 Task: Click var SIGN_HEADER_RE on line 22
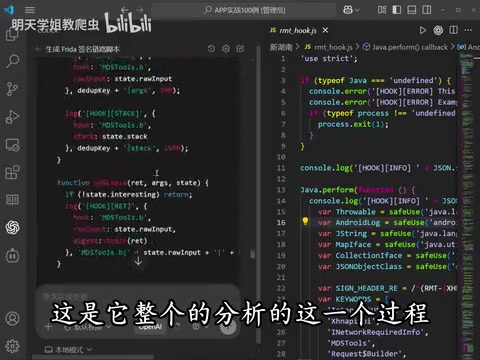point(358,288)
